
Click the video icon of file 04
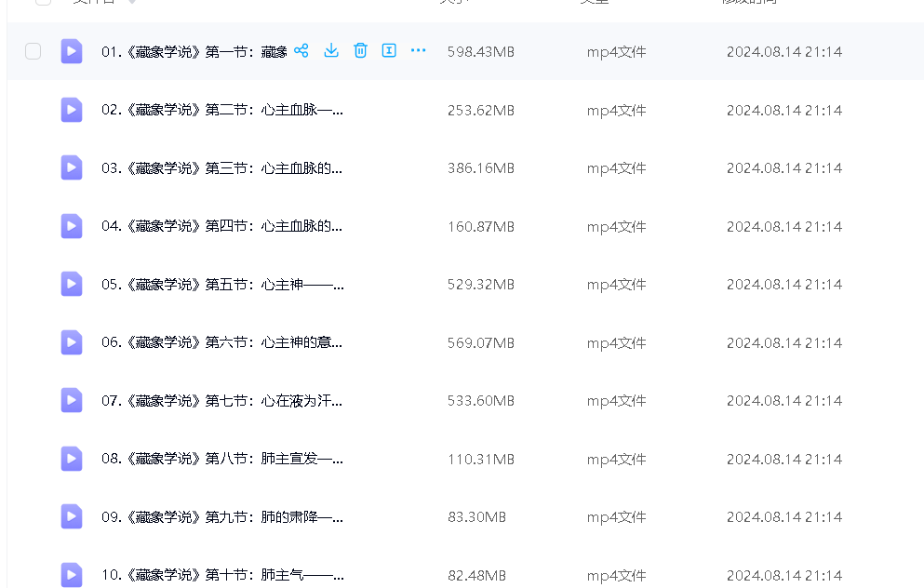pos(72,226)
